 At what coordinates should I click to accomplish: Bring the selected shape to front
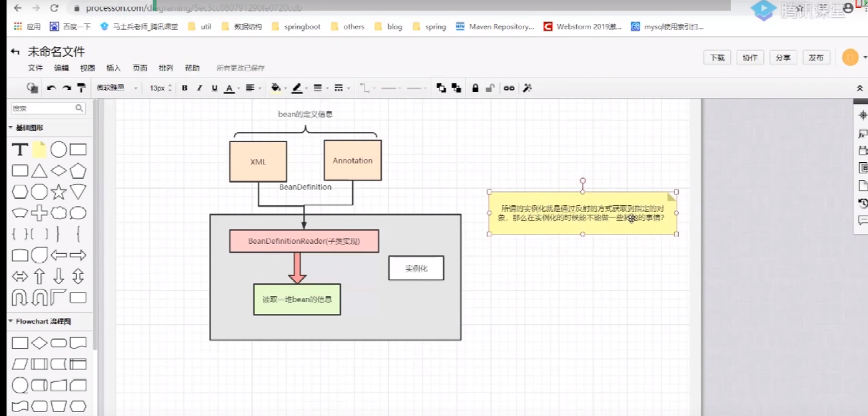coord(441,88)
